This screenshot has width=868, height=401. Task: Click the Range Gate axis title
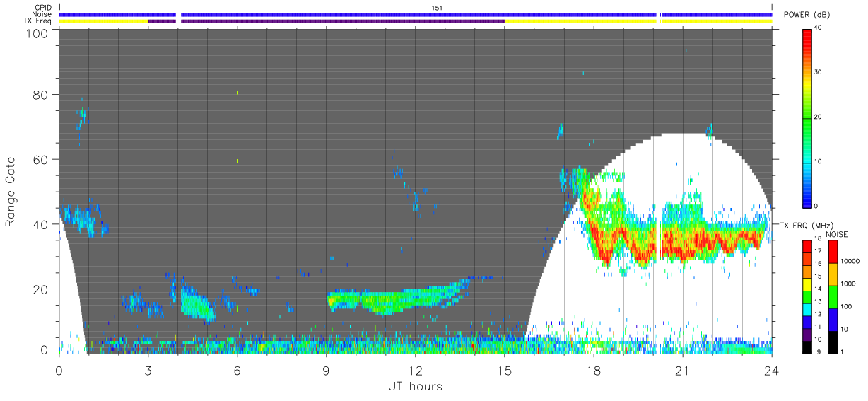11,192
